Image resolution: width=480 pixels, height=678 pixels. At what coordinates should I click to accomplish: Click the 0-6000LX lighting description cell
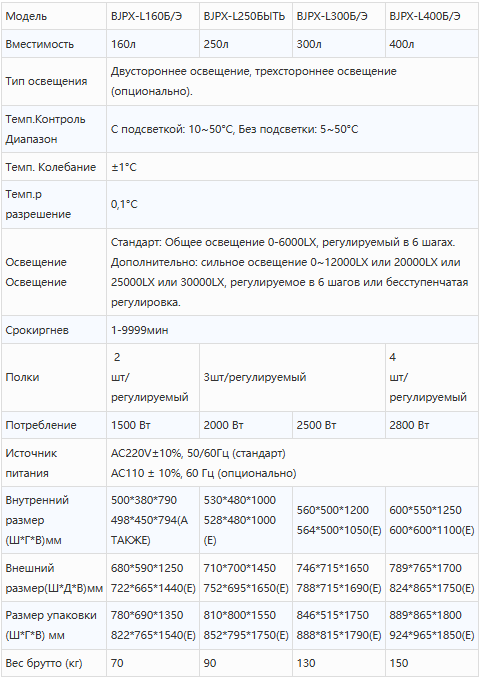tap(292, 272)
